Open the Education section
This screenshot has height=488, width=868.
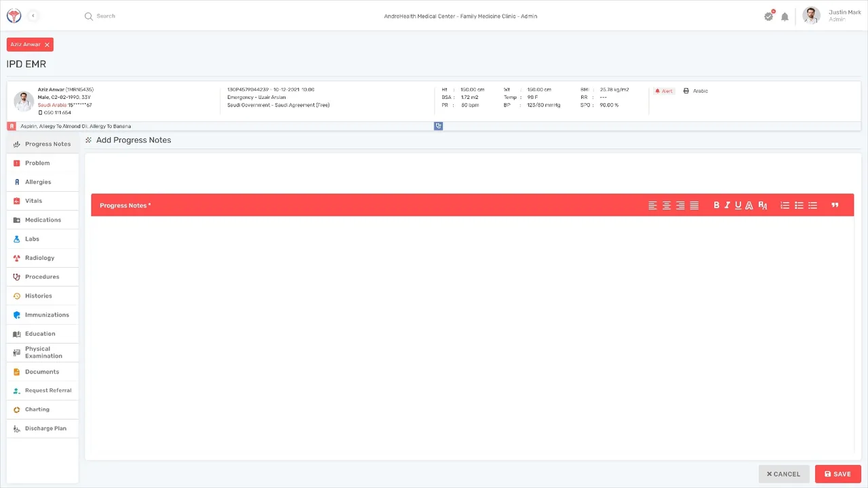[42, 333]
